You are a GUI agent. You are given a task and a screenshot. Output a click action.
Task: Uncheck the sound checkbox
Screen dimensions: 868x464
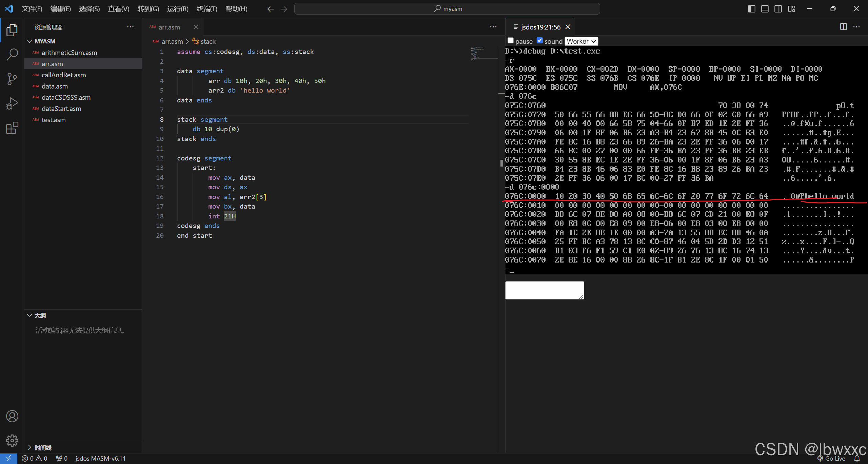tap(540, 41)
